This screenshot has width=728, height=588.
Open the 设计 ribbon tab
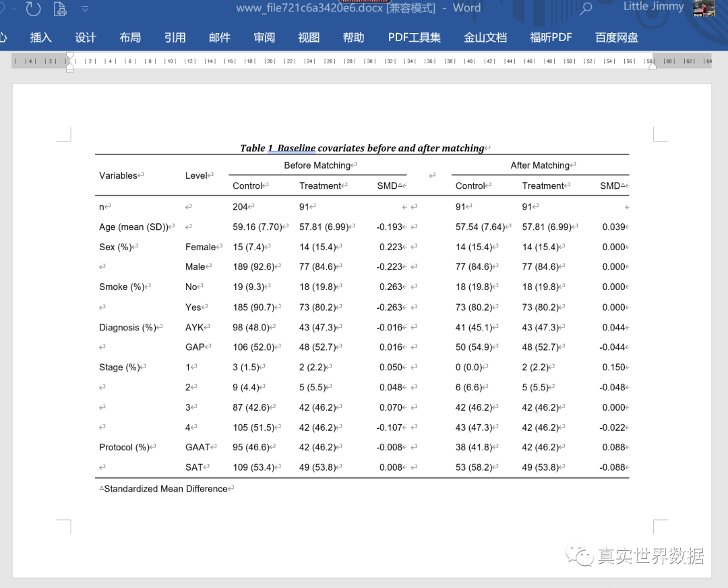[x=86, y=38]
